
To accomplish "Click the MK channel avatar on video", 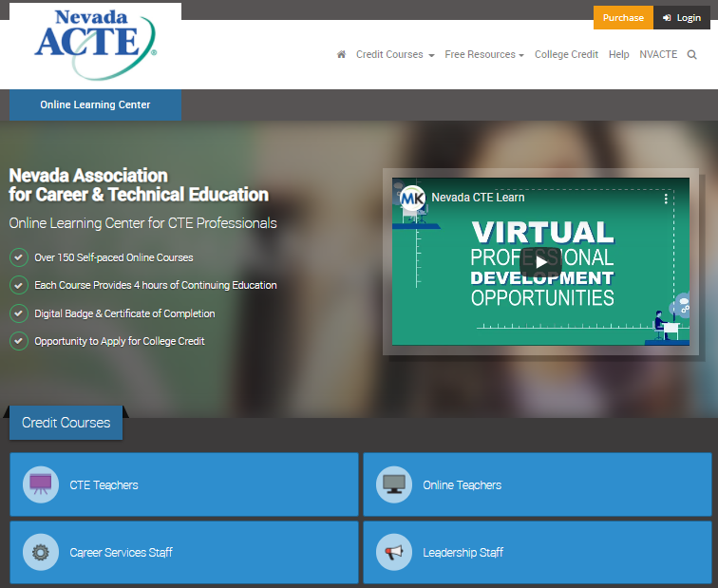I will (412, 198).
